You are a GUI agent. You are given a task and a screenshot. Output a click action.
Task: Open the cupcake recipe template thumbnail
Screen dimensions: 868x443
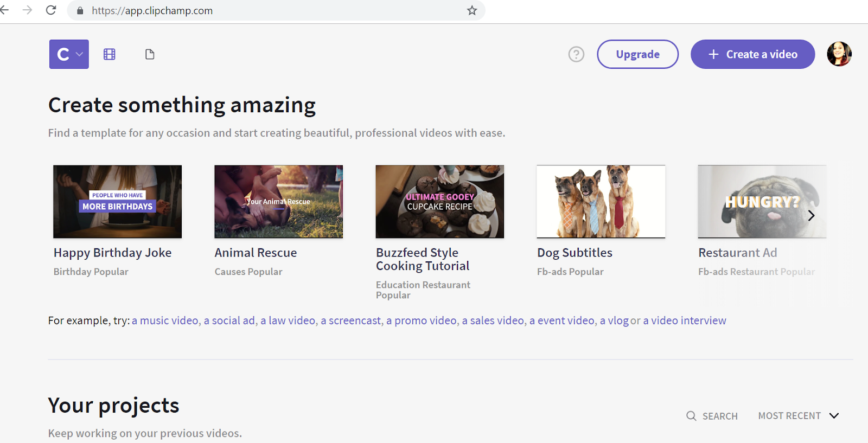(440, 202)
